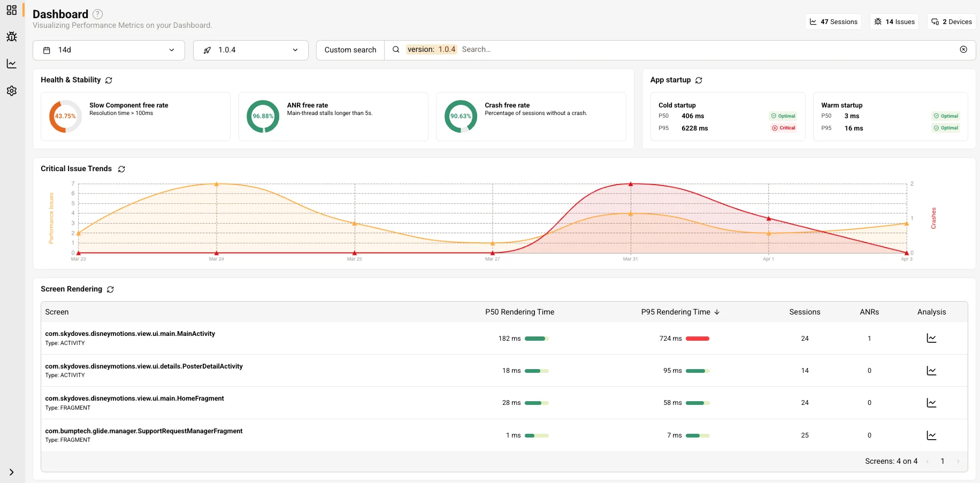
Task: Open the bug issues page in sidebar
Action: coord(12,37)
